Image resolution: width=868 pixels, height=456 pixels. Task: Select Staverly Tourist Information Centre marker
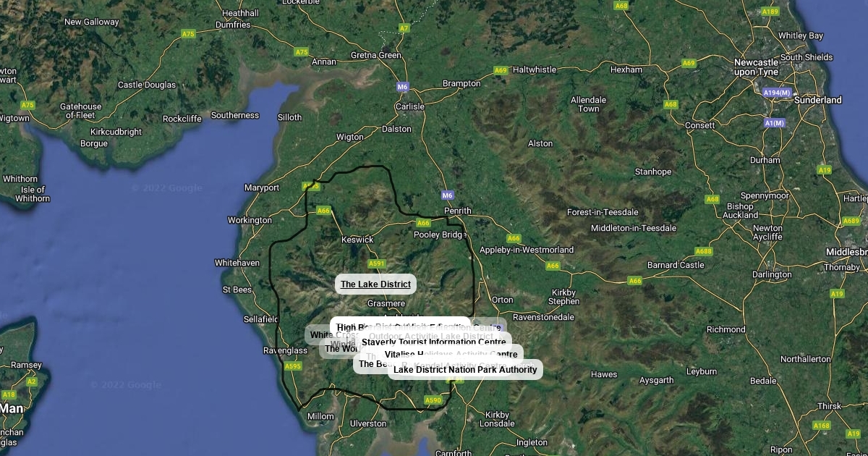433,342
